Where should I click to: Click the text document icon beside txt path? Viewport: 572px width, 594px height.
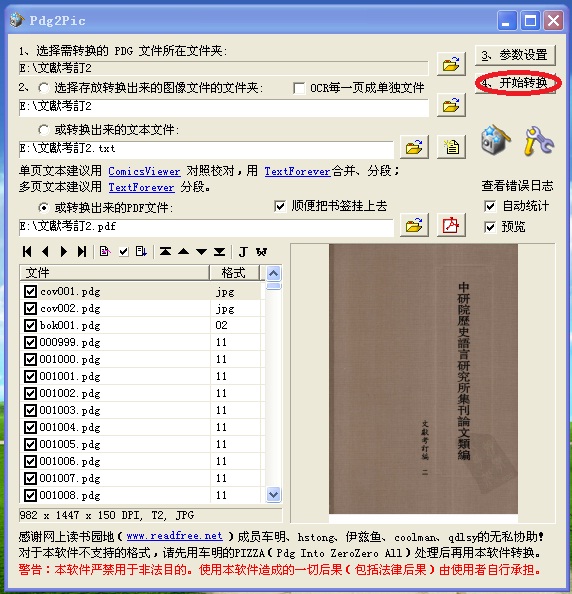(451, 147)
